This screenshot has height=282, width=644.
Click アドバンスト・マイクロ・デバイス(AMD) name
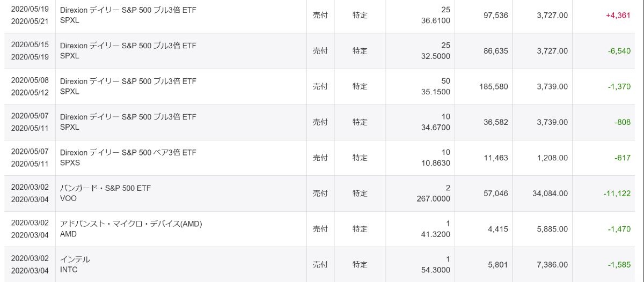(x=131, y=224)
